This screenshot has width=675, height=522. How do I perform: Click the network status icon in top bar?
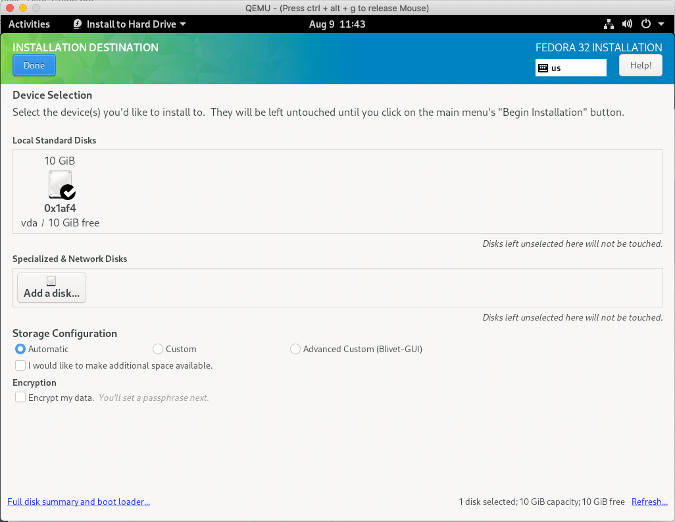click(611, 24)
